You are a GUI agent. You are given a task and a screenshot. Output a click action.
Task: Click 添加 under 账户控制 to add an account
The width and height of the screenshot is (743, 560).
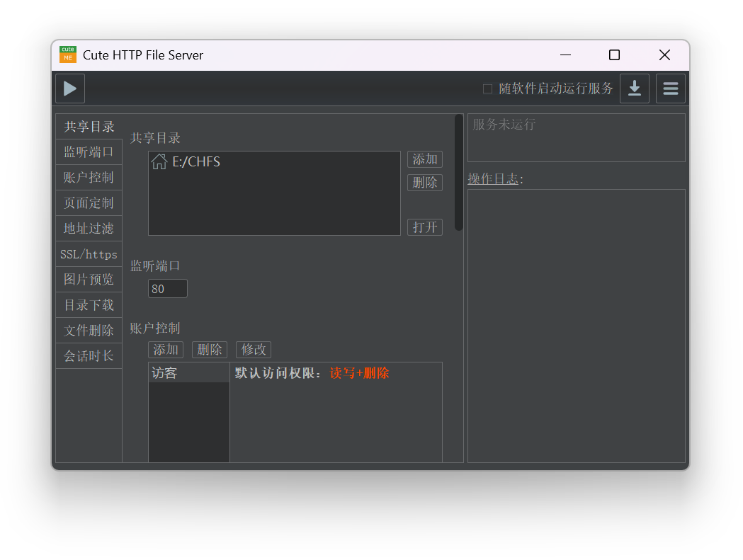tap(165, 349)
